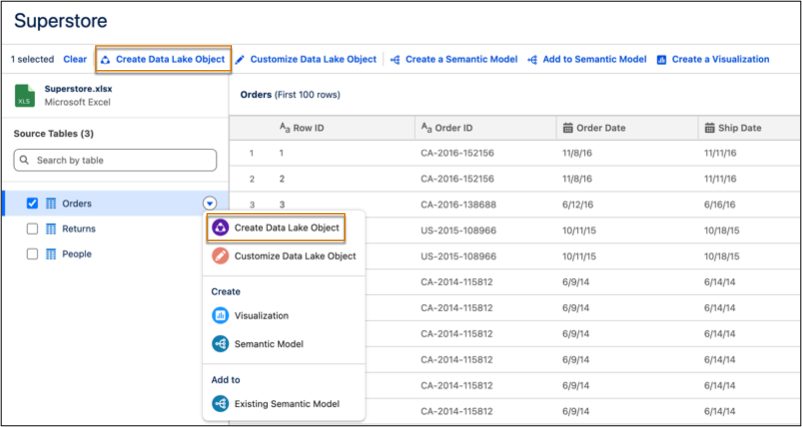
Task: Focus the Search by table input field
Action: click(115, 161)
